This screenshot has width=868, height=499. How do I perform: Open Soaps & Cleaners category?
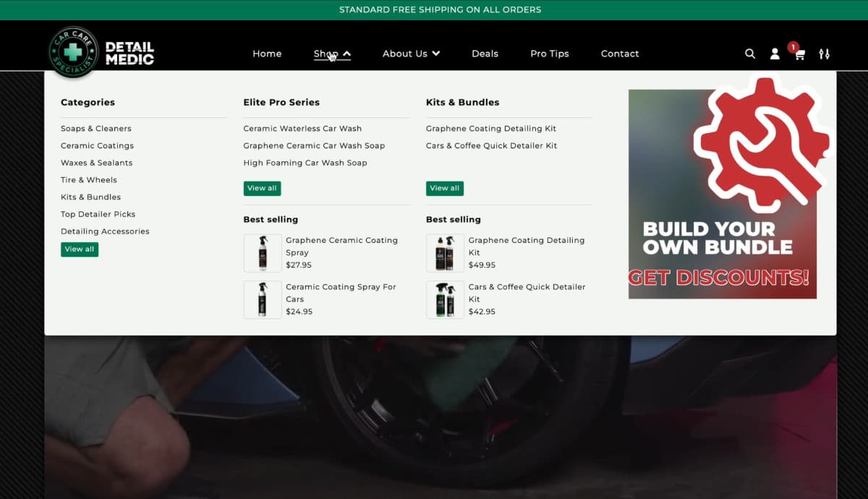tap(96, 128)
